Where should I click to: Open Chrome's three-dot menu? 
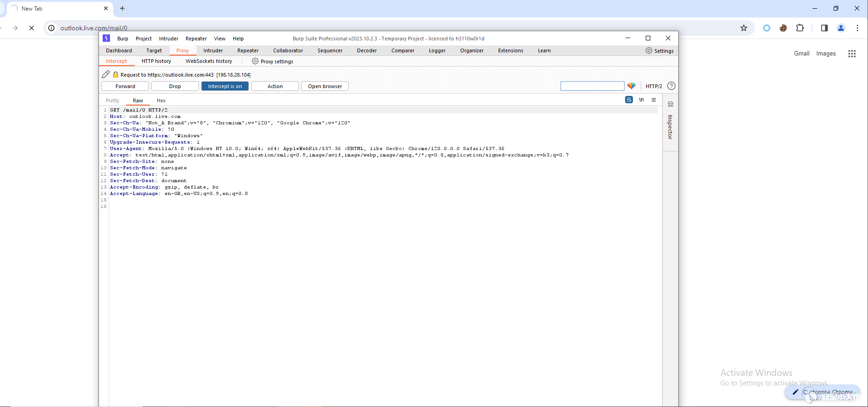point(857,28)
